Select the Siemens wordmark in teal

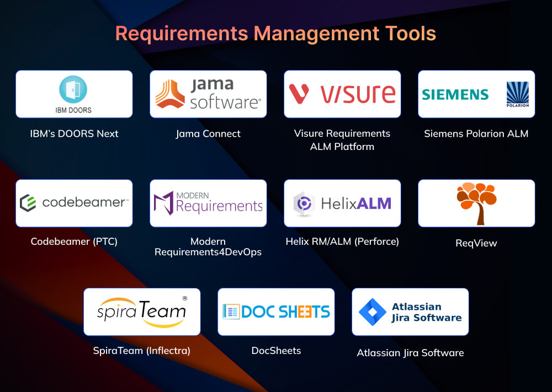click(x=455, y=94)
